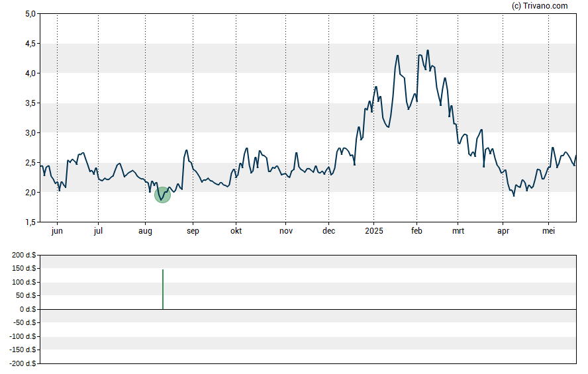This screenshot has height=374, width=588.
Task: Click the 2,5 price axis label
Action: [x=30, y=163]
